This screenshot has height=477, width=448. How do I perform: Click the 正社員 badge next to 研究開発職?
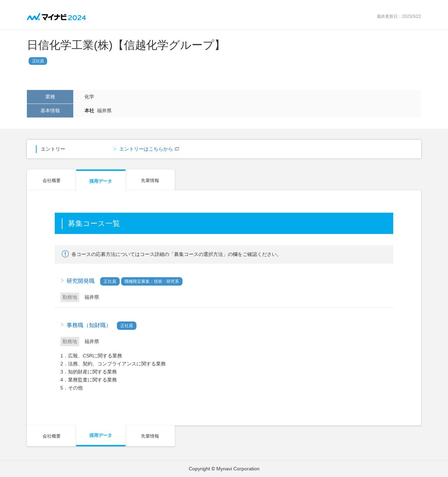[110, 281]
